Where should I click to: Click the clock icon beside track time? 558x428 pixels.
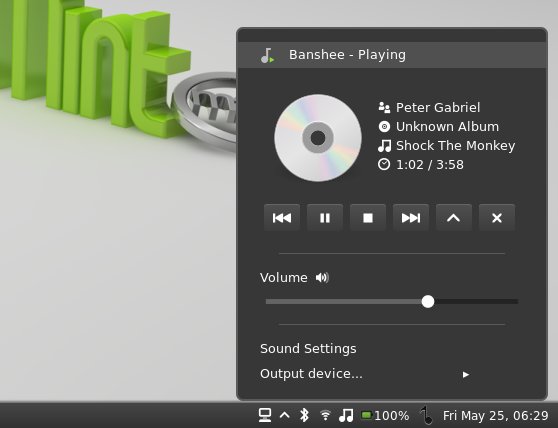coord(384,164)
